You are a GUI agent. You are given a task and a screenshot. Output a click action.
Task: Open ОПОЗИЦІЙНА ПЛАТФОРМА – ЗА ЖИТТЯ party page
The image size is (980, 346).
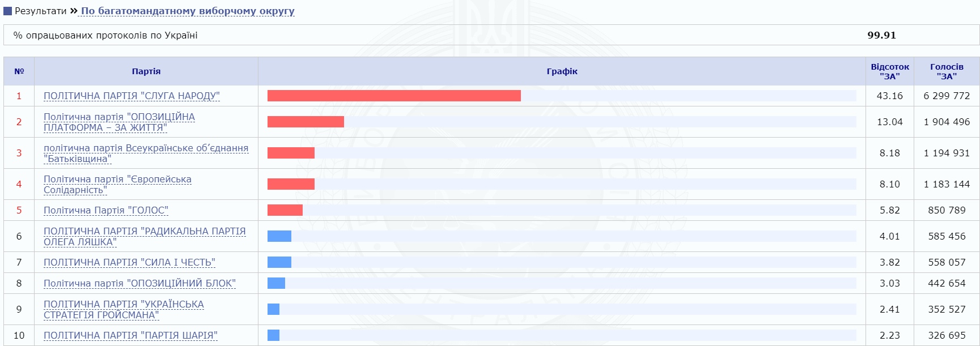tap(119, 122)
